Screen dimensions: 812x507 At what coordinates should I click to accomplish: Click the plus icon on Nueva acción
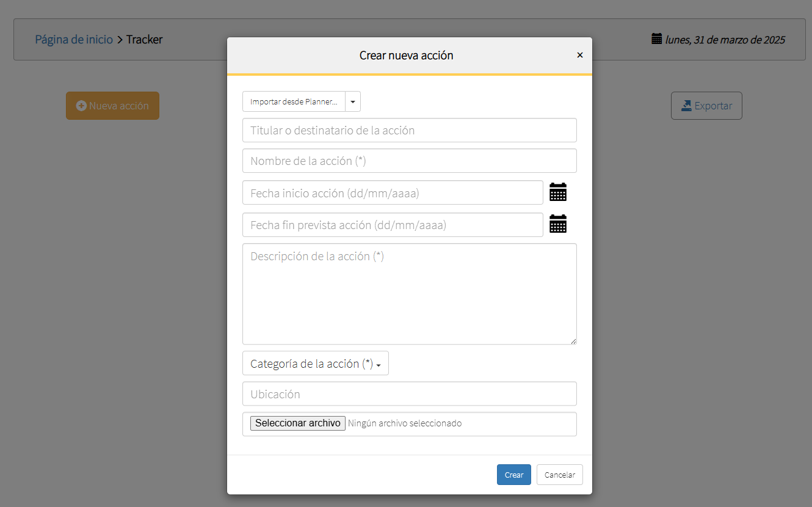(81, 106)
